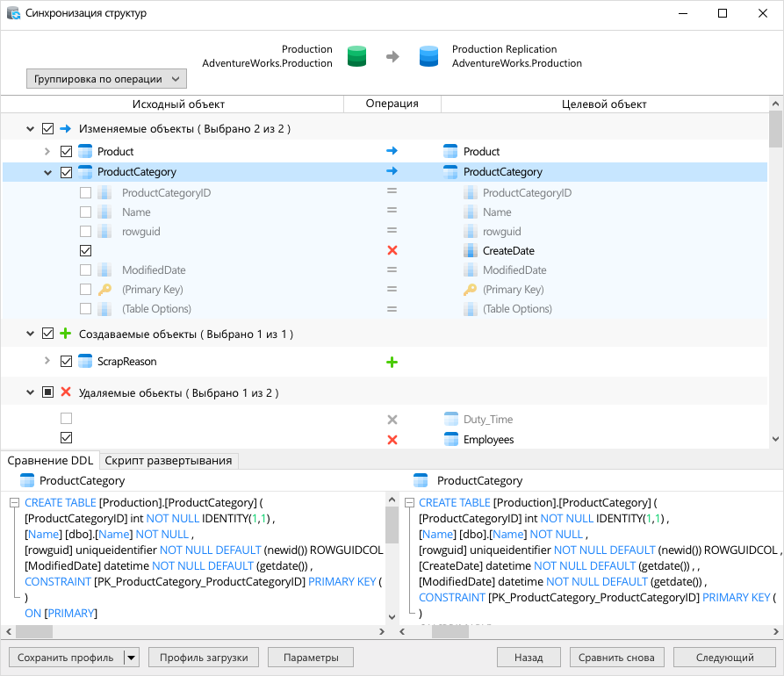Open Save profile button dropdown arrow
The width and height of the screenshot is (784, 676).
[x=131, y=658]
